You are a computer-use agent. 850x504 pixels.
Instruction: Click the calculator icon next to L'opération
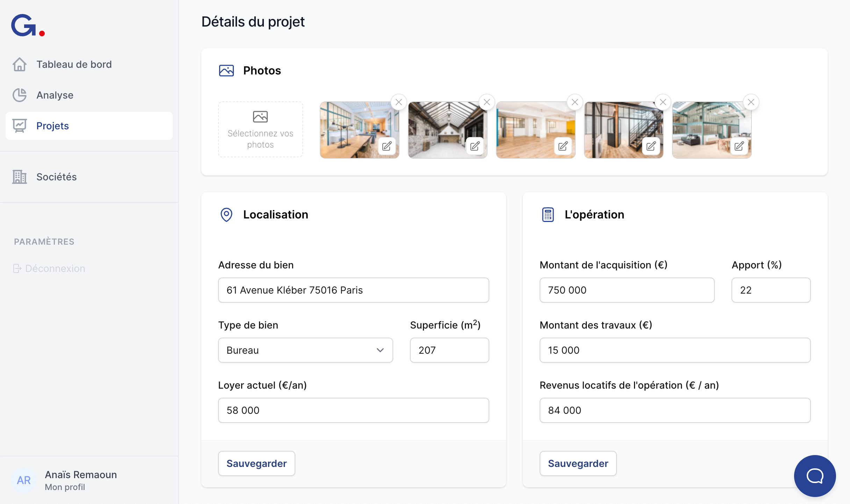pyautogui.click(x=548, y=215)
